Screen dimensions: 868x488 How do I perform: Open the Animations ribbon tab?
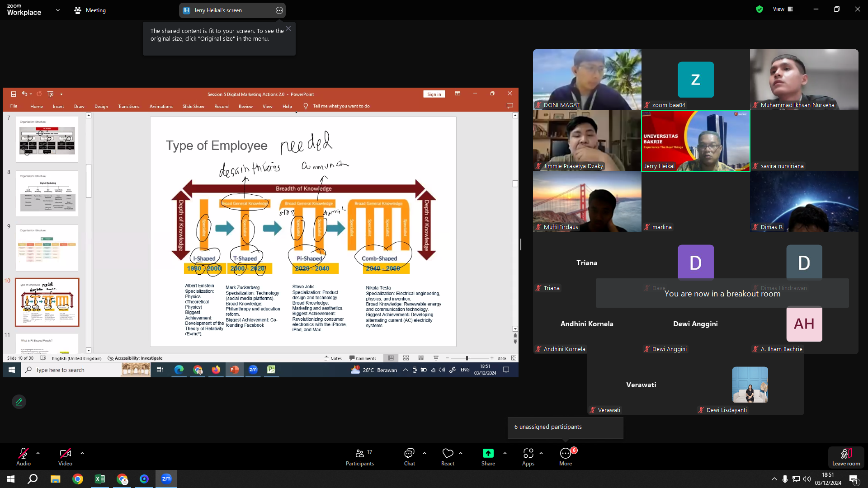(161, 106)
